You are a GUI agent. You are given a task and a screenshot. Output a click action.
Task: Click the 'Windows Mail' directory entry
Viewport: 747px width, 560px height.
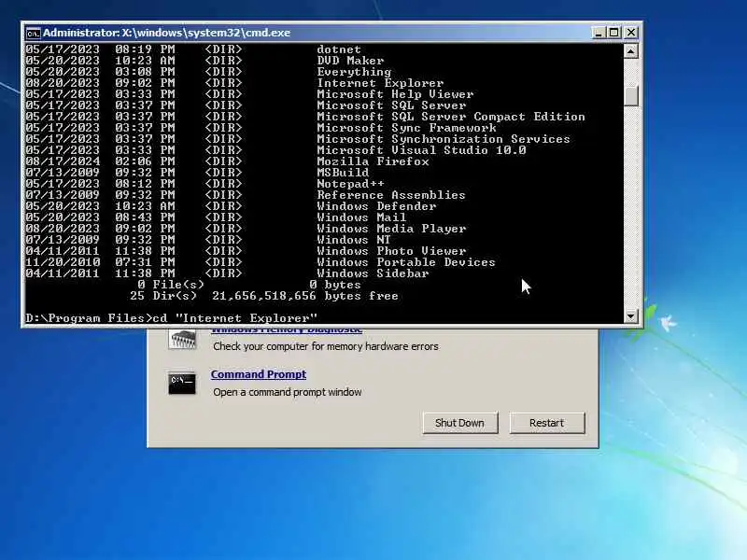coord(361,217)
